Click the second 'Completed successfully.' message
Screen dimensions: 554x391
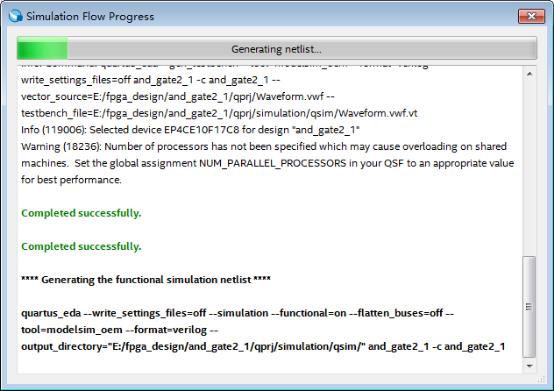[81, 246]
